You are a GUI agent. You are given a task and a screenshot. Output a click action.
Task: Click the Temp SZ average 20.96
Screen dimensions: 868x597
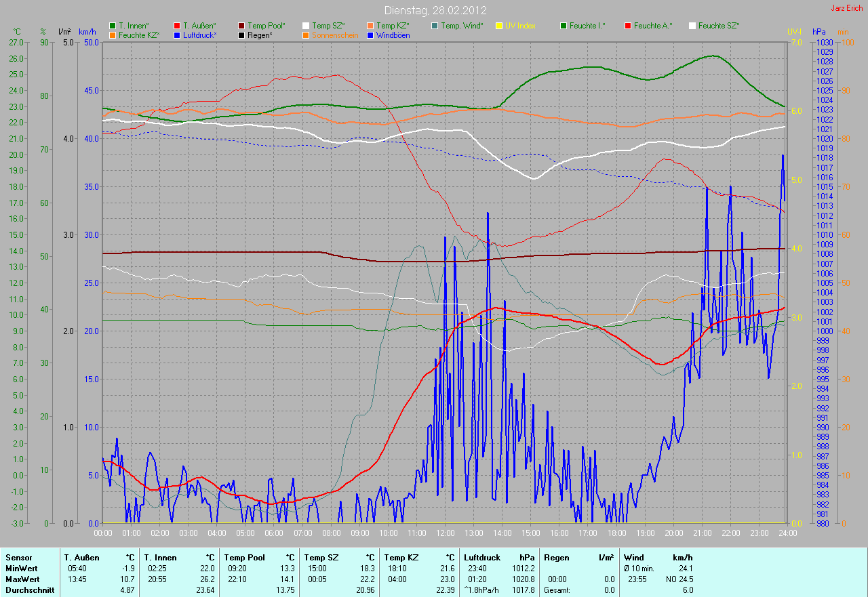tap(365, 590)
